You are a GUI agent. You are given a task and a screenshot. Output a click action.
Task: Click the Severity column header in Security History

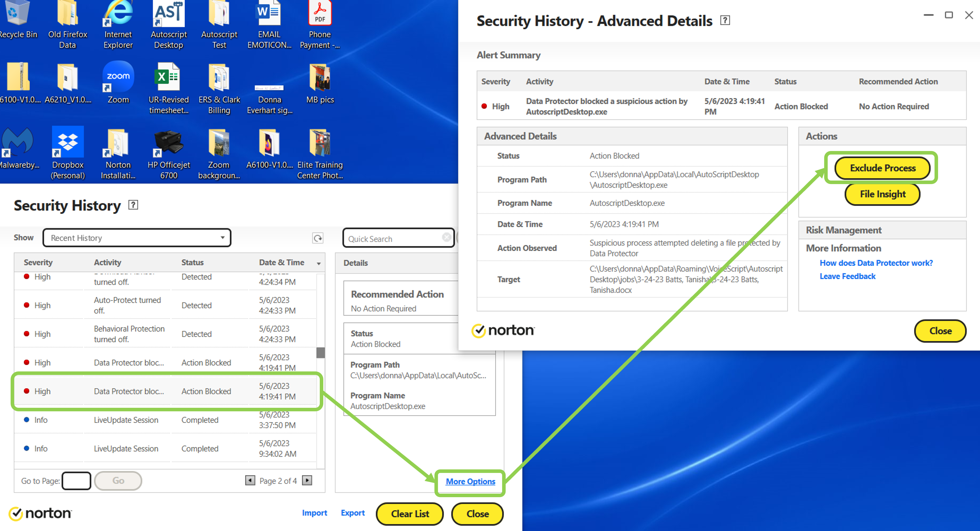(38, 262)
